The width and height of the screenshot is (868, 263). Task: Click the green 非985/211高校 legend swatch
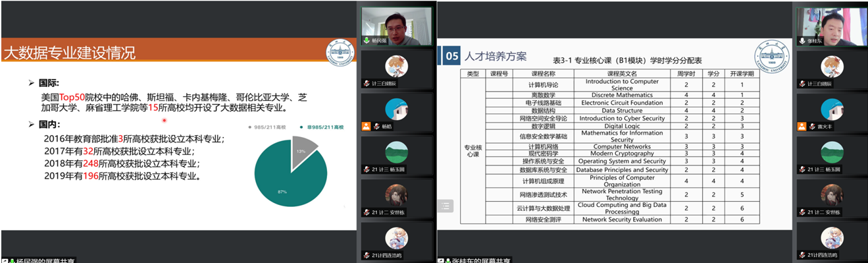click(x=301, y=127)
